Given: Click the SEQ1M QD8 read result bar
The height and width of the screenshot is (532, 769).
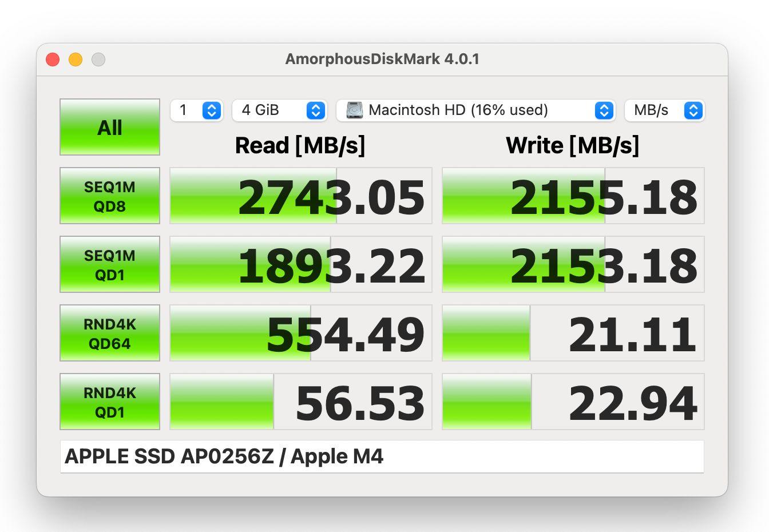Looking at the screenshot, I should [300, 196].
